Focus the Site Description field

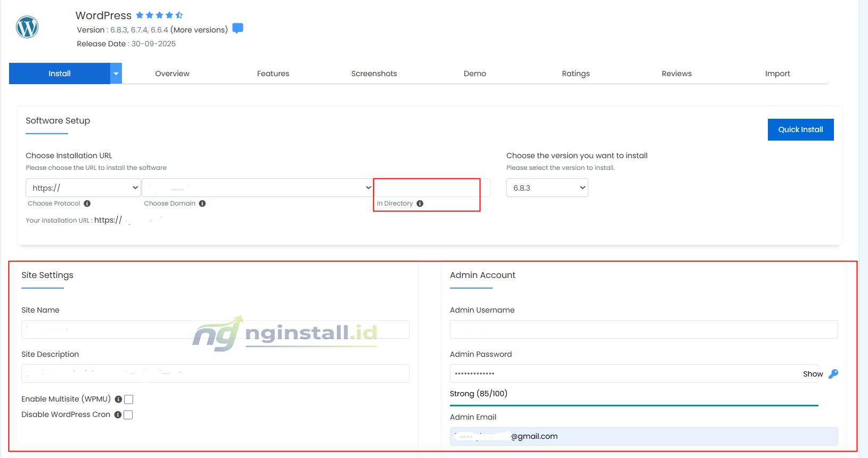click(x=215, y=373)
